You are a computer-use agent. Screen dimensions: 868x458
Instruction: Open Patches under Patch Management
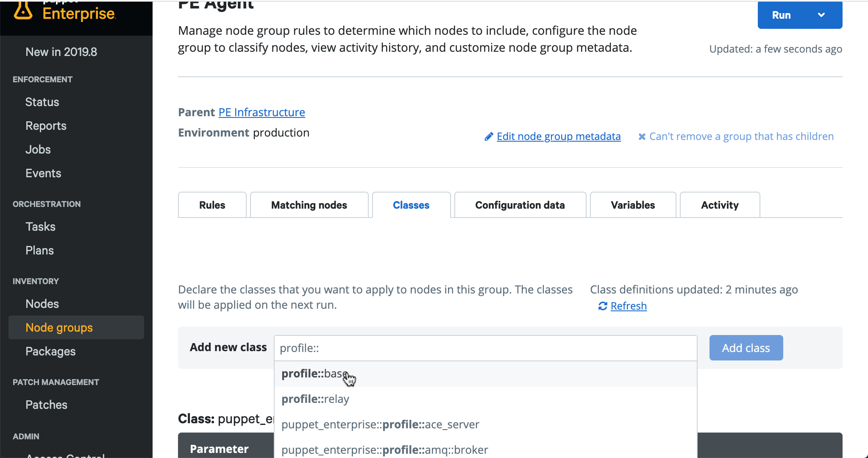click(x=46, y=405)
